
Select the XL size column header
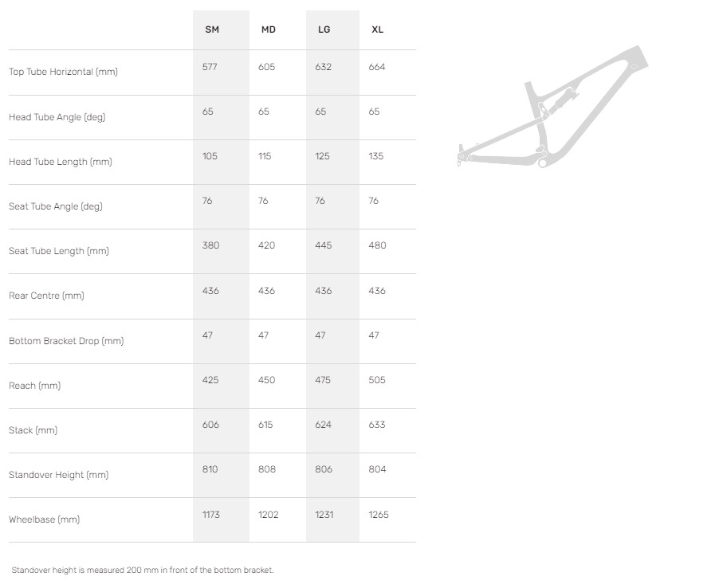click(x=377, y=29)
